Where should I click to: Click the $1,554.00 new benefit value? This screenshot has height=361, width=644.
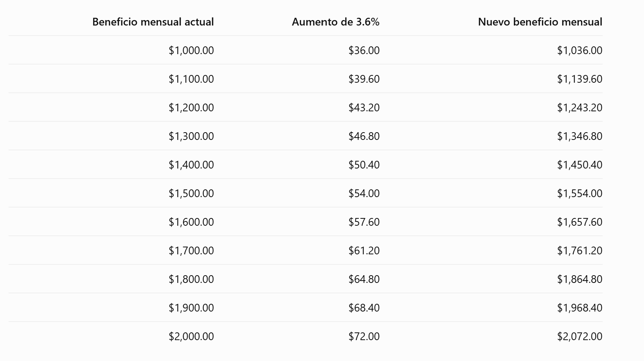point(580,193)
